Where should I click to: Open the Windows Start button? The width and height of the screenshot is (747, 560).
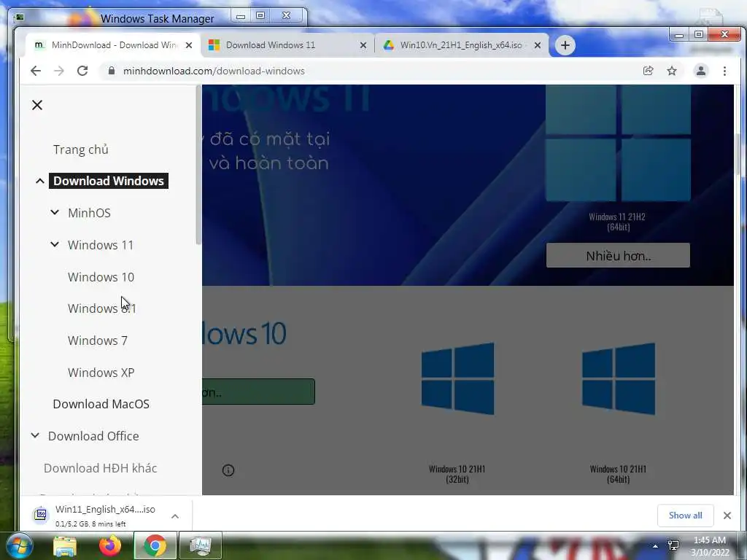pos(19,545)
